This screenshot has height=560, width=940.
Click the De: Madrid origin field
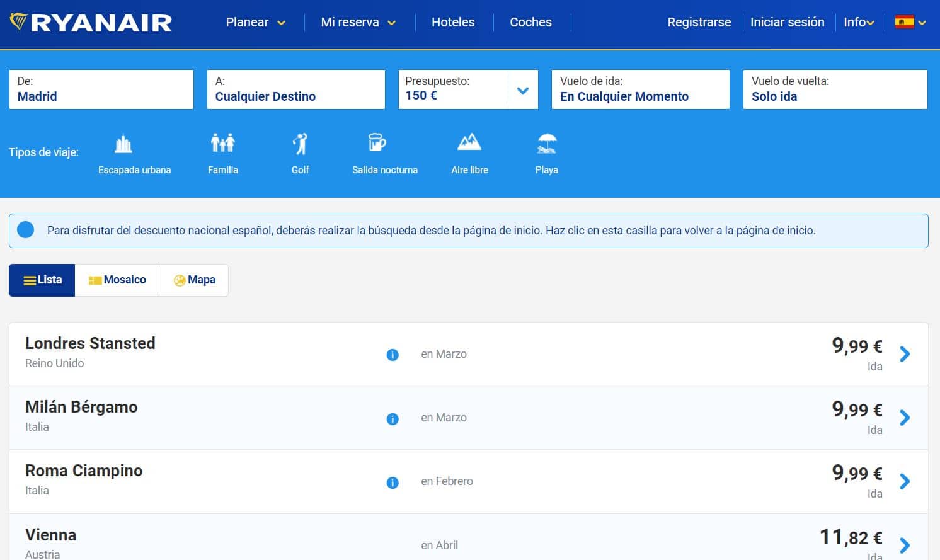tap(101, 89)
